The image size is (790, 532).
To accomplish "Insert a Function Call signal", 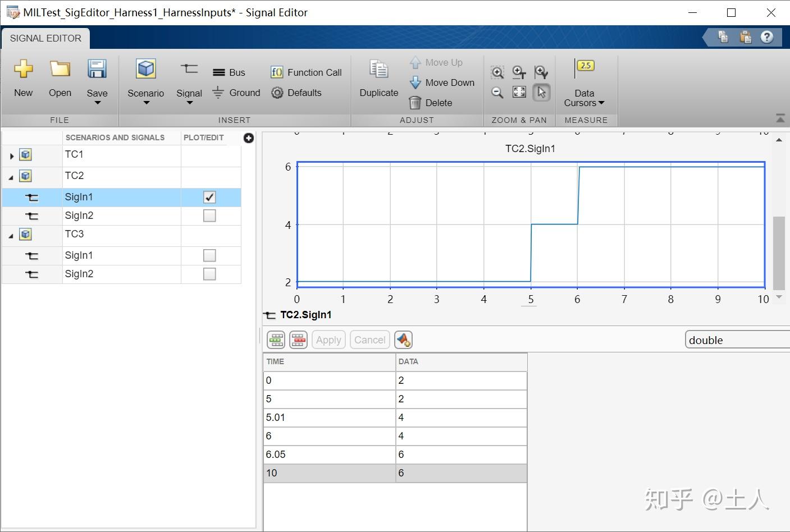I will pos(305,72).
